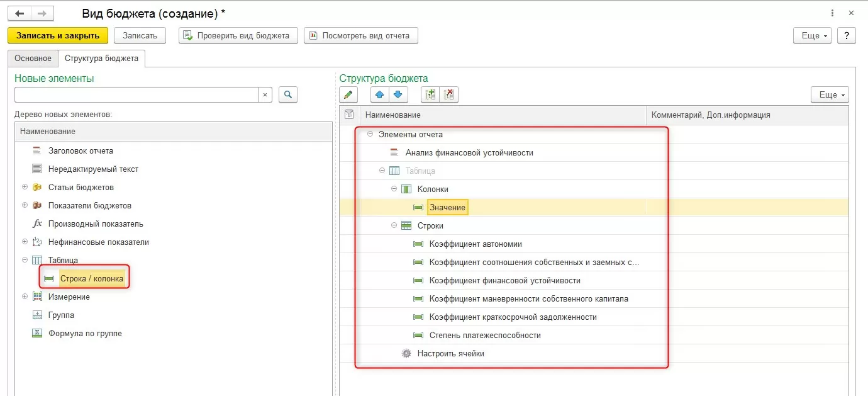Click Проверить вид бюджета button
The width and height of the screenshot is (868, 396).
point(236,35)
